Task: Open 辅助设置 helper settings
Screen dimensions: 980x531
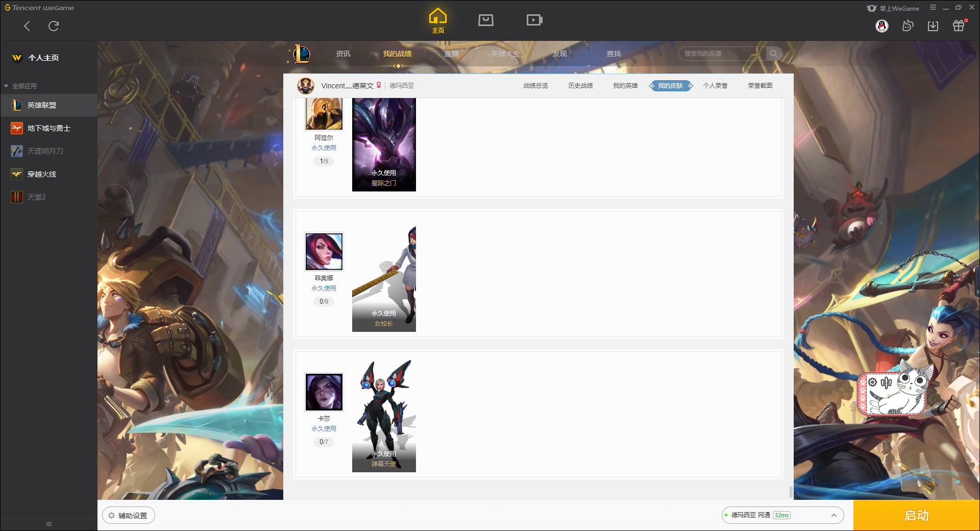Action: [129, 516]
